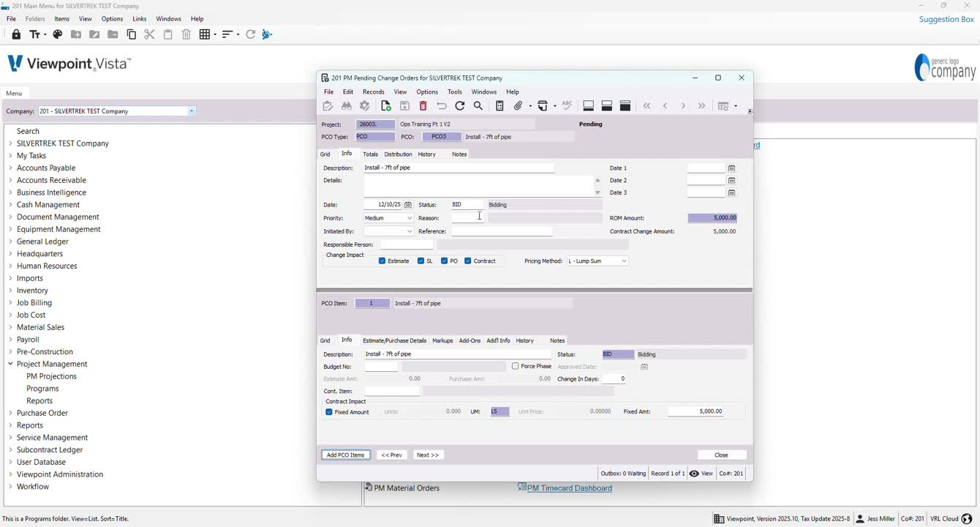This screenshot has height=527, width=980.
Task: Open the Initiated By dropdown
Action: coord(410,231)
